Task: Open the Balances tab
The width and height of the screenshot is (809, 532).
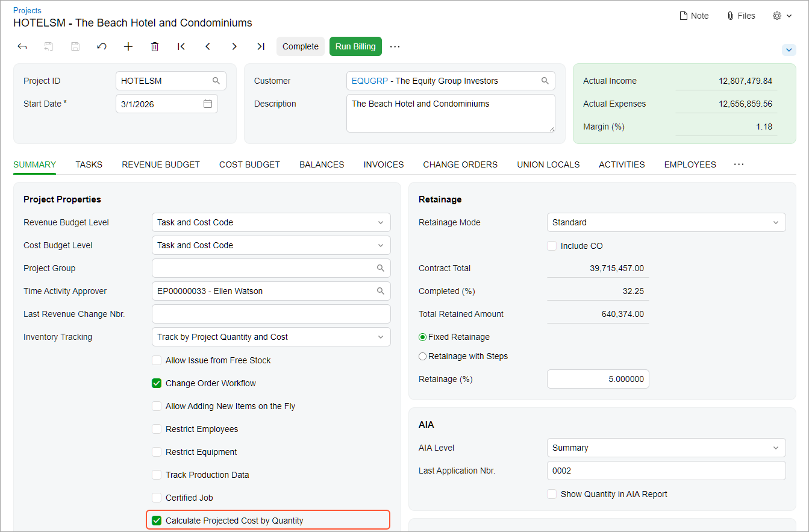Action: coord(322,164)
